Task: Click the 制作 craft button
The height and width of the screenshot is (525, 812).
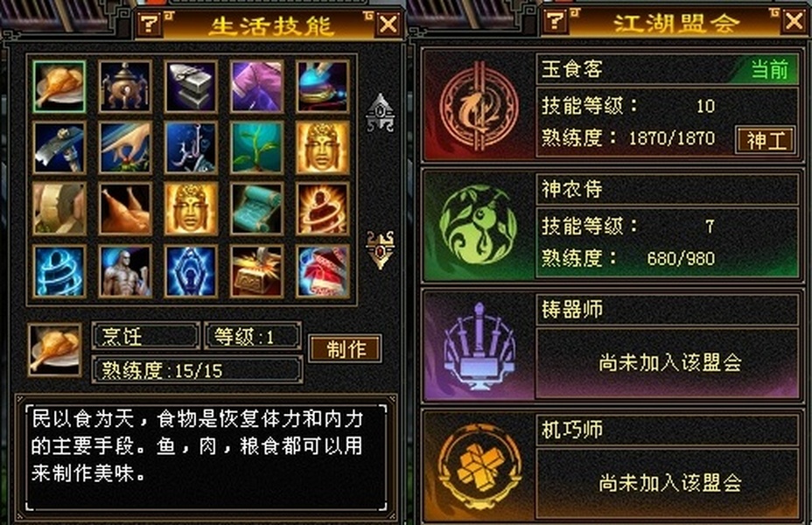Action: coord(346,349)
